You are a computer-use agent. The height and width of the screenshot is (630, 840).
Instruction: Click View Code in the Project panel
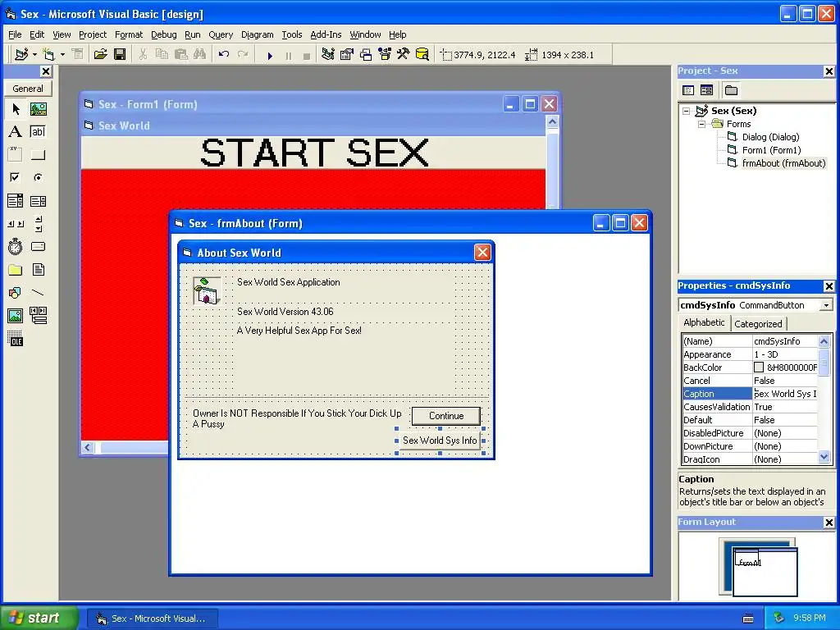click(x=688, y=90)
